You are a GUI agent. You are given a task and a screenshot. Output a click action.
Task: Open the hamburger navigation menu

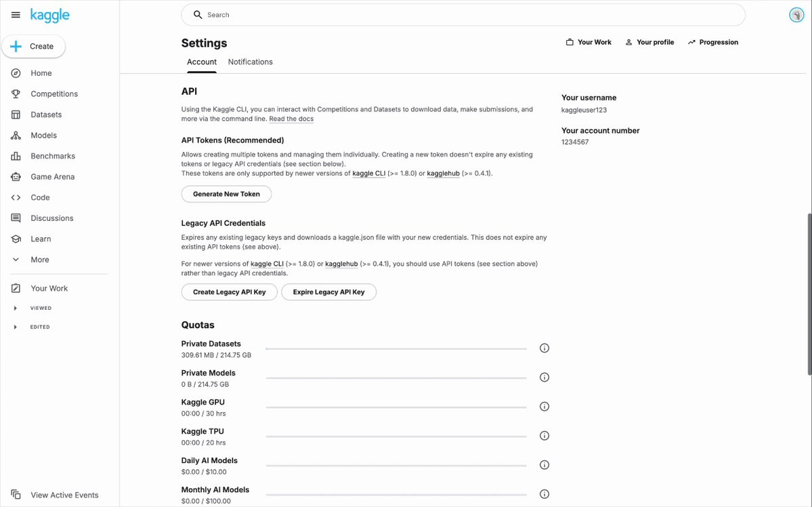pos(16,15)
